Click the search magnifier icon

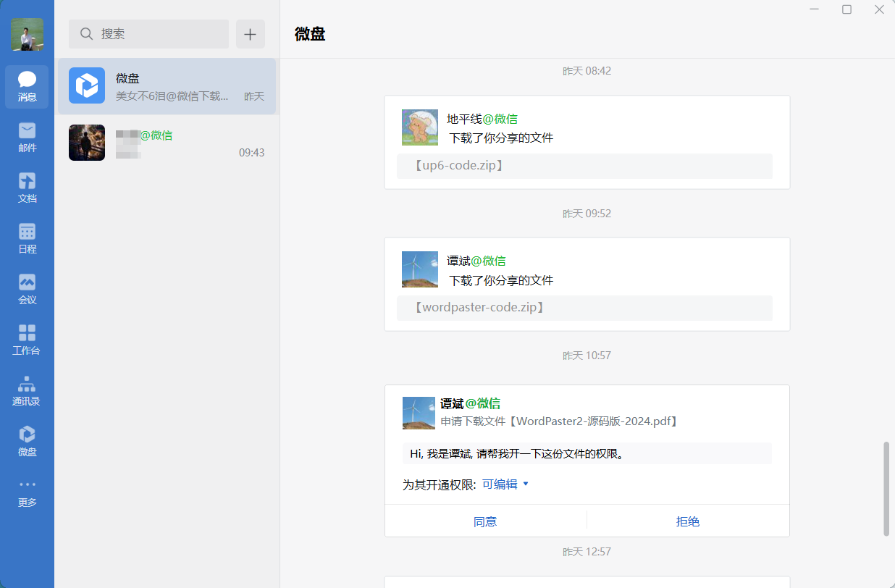click(87, 34)
